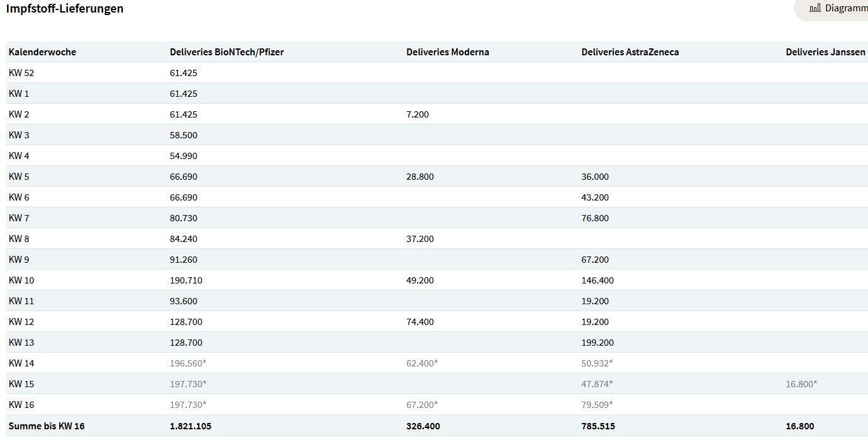Select AstraZeneca total 785.515
This screenshot has height=440, width=868.
[x=598, y=426]
